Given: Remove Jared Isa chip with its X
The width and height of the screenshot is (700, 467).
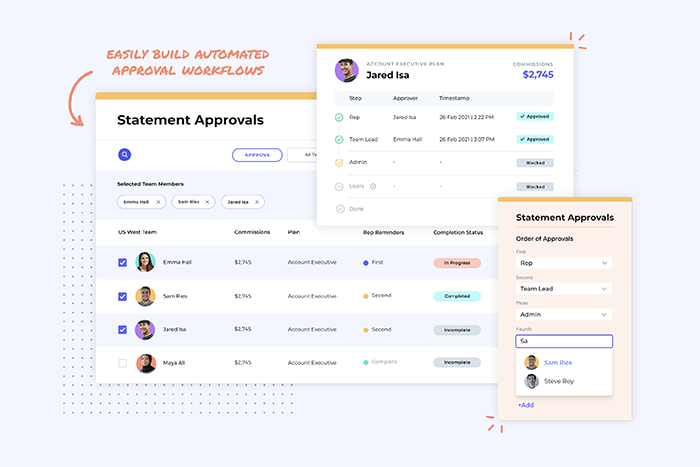Looking at the screenshot, I should (x=257, y=202).
